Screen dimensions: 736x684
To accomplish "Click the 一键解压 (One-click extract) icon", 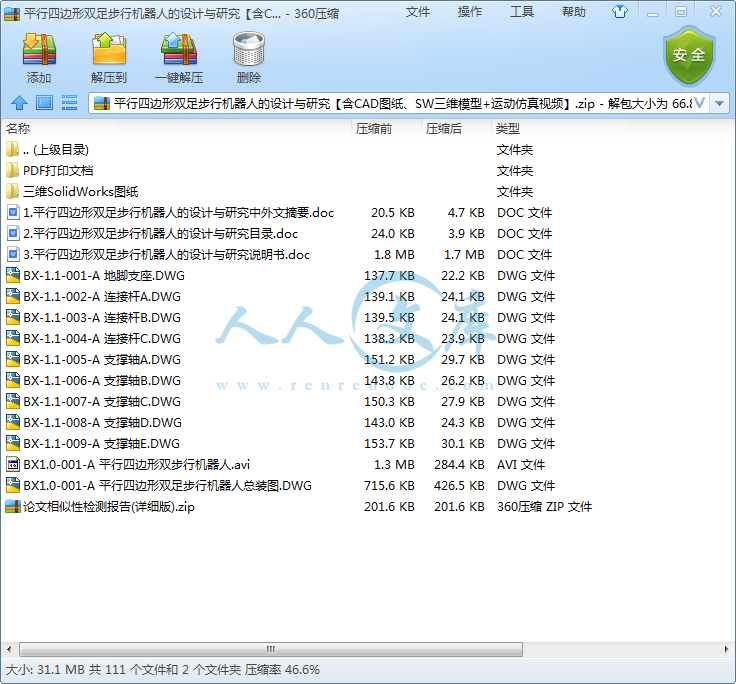I will [179, 49].
